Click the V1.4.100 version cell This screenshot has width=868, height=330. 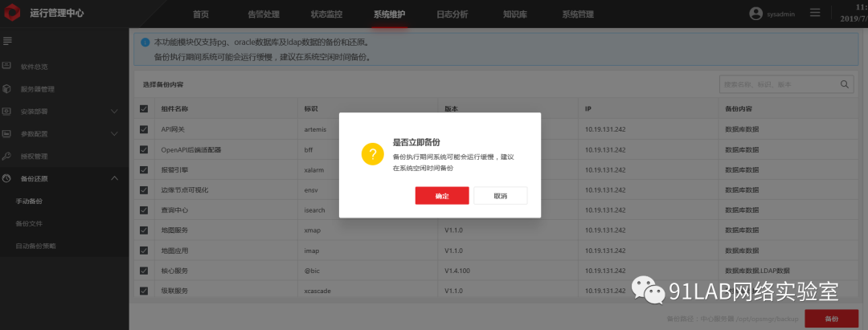[457, 271]
